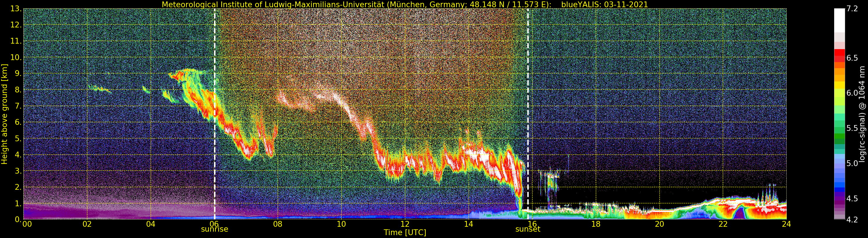The height and width of the screenshot is (238, 868).
Task: Click the '7.2' colorbar value
Action: coord(852,9)
